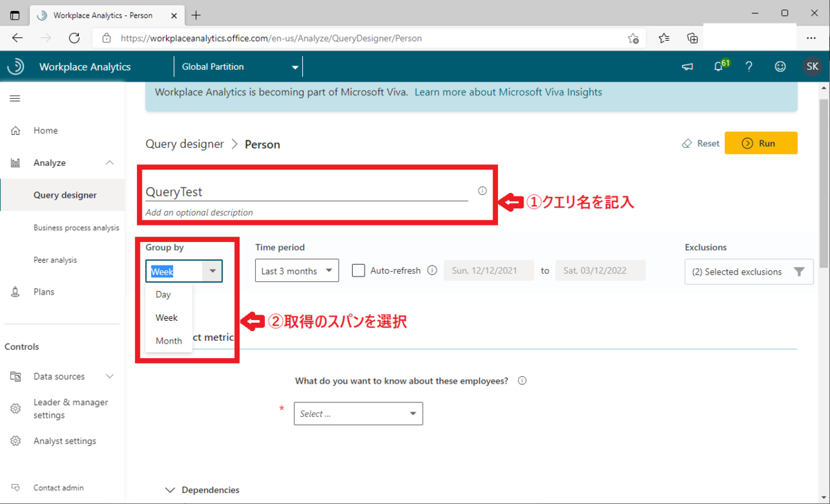Click the info icon beside query name
830x504 pixels.
[482, 191]
